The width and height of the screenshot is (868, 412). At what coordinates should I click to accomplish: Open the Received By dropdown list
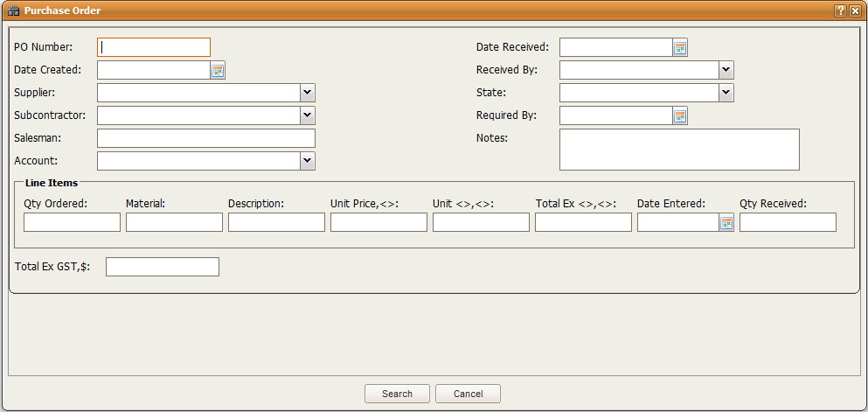pos(726,71)
